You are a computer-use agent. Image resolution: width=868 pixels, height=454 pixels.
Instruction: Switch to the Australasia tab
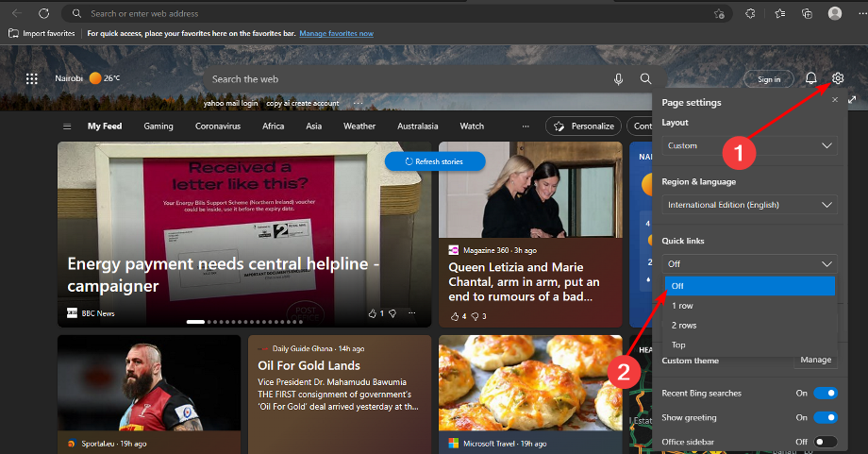[417, 126]
